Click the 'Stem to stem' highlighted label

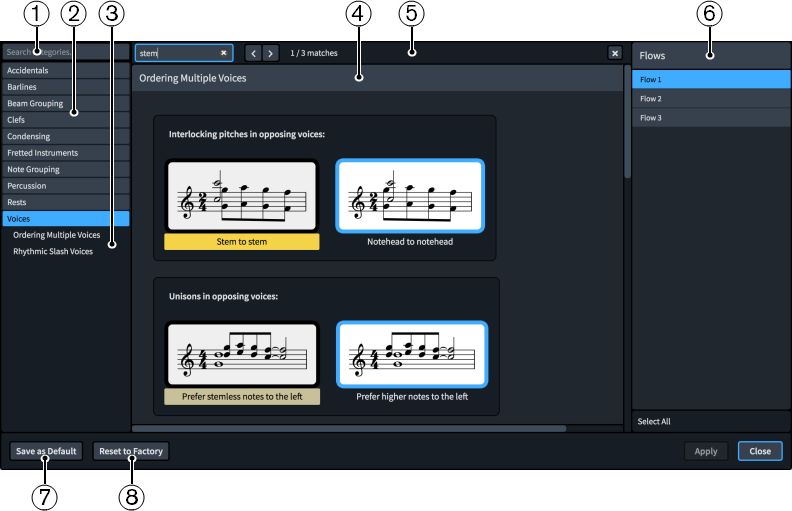241,242
